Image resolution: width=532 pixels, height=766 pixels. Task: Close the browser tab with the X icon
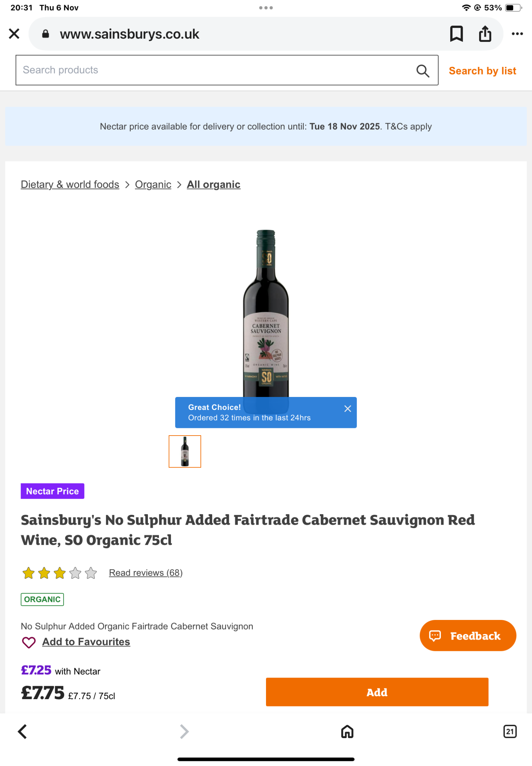click(x=14, y=34)
